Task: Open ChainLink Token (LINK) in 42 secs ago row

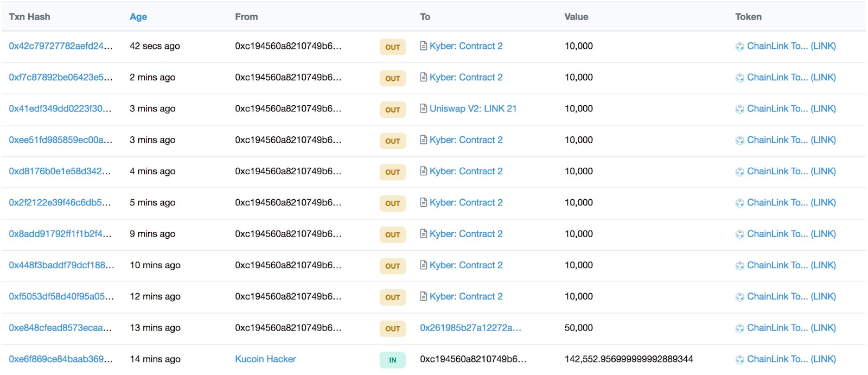Action: click(792, 46)
